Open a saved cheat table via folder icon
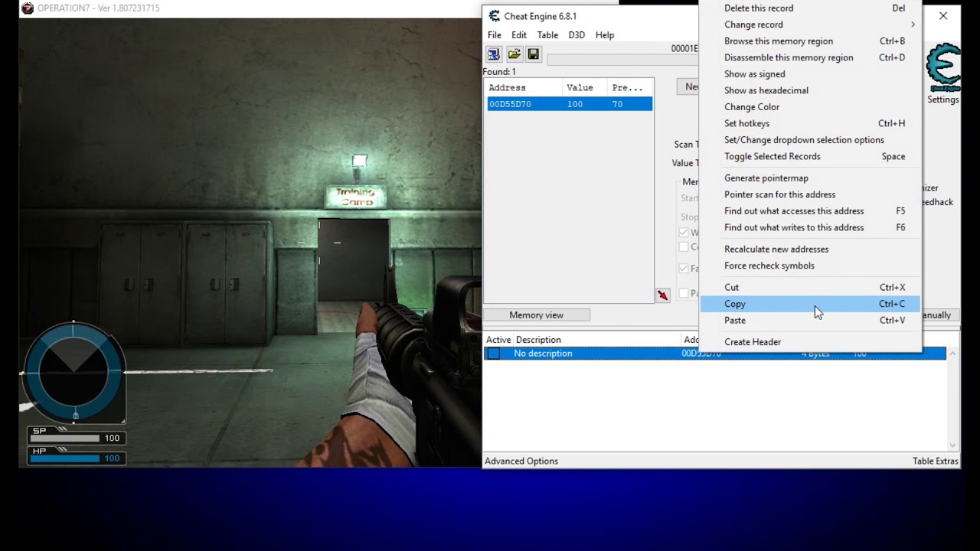This screenshot has height=551, width=980. coord(514,54)
